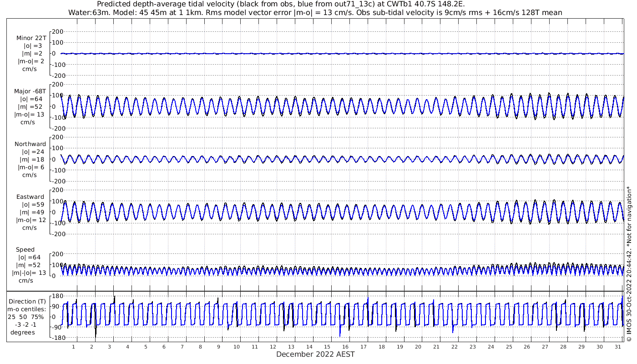Click the 'Northward' panel label
The image size is (637, 364).
pyautogui.click(x=30, y=144)
